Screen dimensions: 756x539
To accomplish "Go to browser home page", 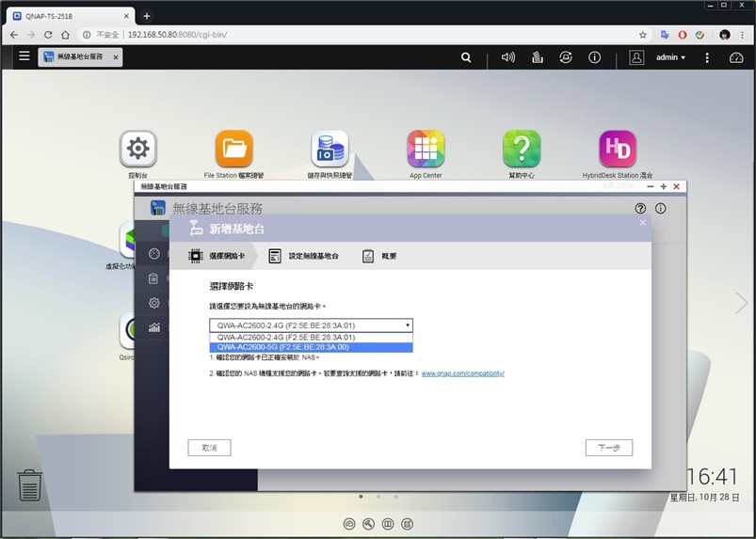I will pyautogui.click(x=65, y=35).
